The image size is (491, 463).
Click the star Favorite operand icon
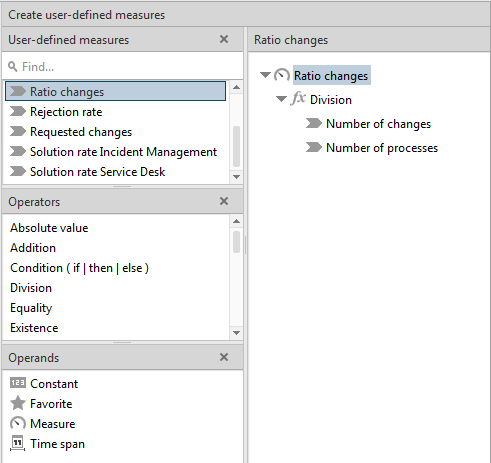18,403
